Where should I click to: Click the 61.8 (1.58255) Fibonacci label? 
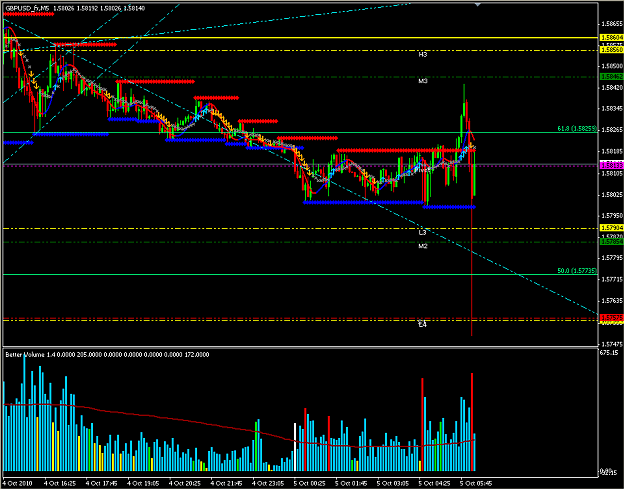click(x=577, y=128)
